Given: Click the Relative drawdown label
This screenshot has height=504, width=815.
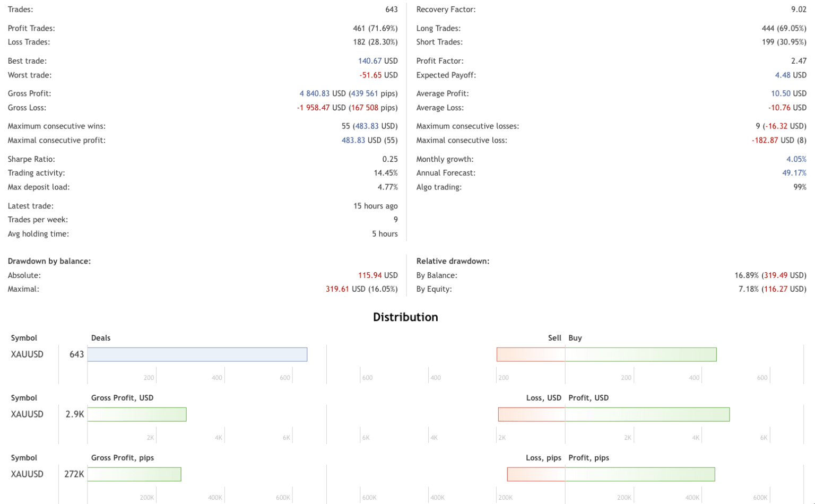Looking at the screenshot, I should 453,261.
